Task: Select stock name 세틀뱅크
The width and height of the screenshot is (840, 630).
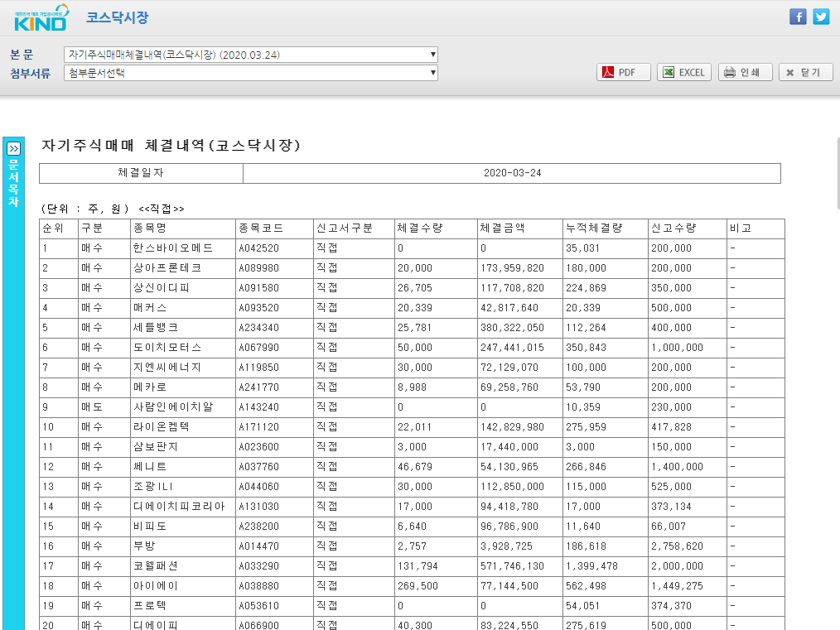Action: pos(156,328)
